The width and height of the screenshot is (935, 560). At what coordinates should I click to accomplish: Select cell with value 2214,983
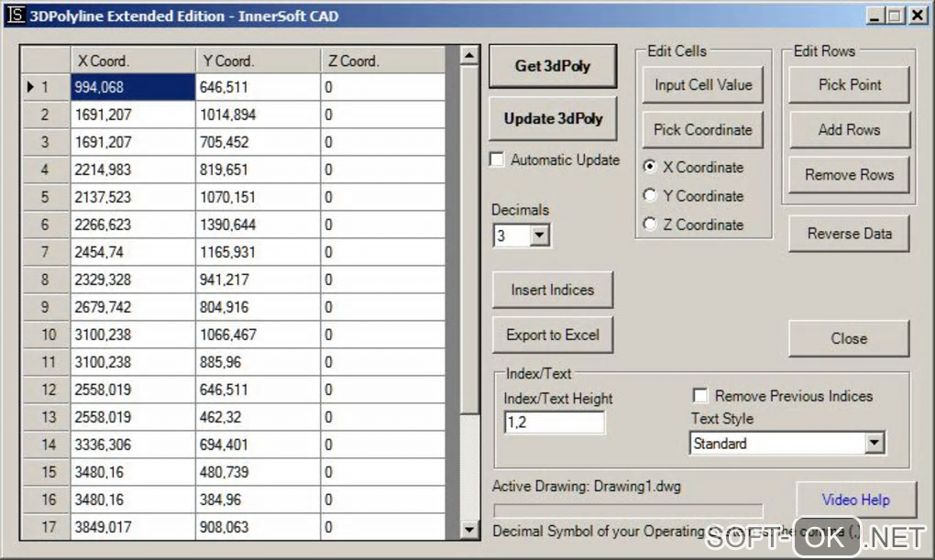point(133,170)
